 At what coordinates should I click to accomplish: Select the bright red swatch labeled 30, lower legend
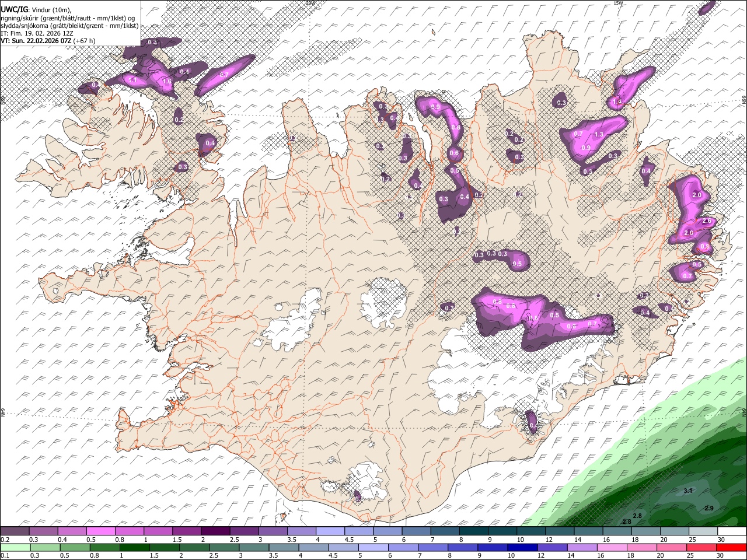pyautogui.click(x=731, y=547)
